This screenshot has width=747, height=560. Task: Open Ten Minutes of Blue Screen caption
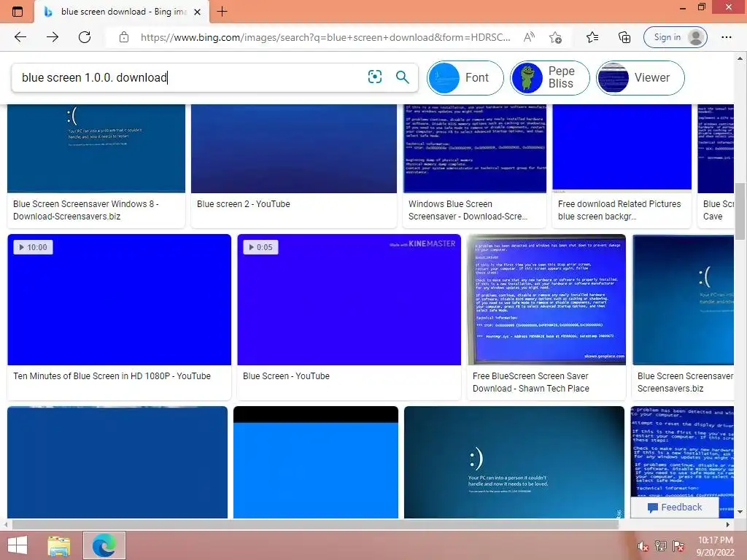pos(112,376)
